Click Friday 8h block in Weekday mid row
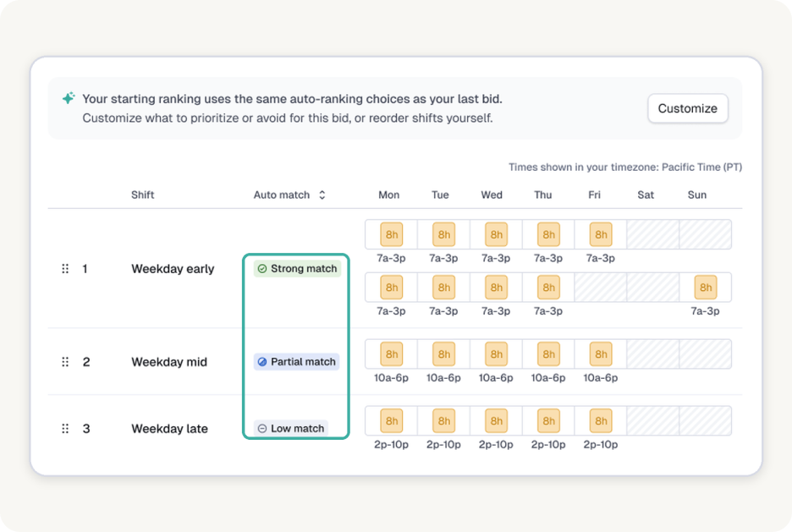 pyautogui.click(x=601, y=354)
